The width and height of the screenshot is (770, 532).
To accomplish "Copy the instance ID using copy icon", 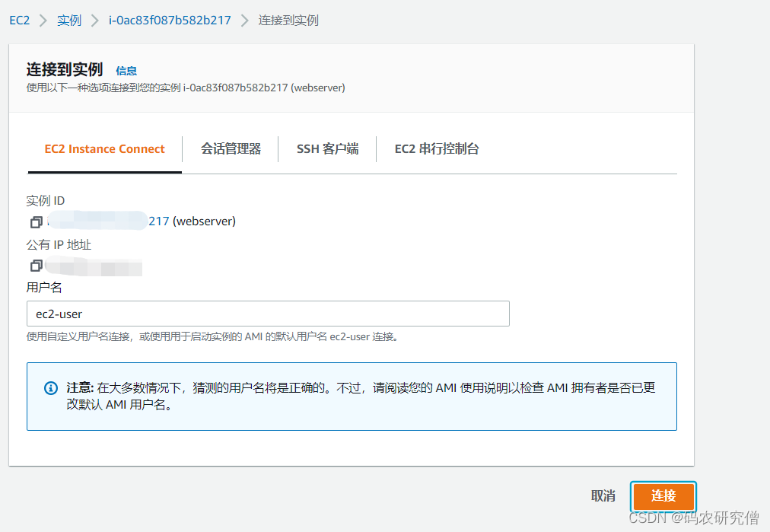I will point(36,222).
